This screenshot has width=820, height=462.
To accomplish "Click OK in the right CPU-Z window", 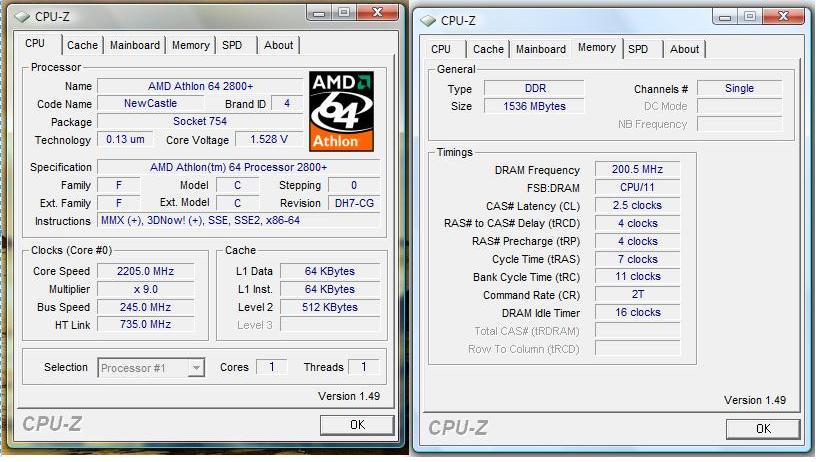I will coord(763,429).
